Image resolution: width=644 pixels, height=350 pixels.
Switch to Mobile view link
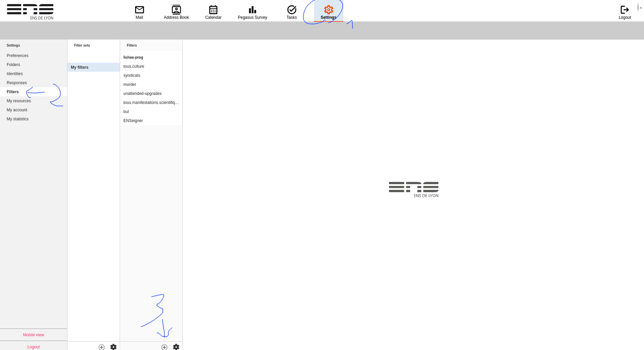pos(33,335)
